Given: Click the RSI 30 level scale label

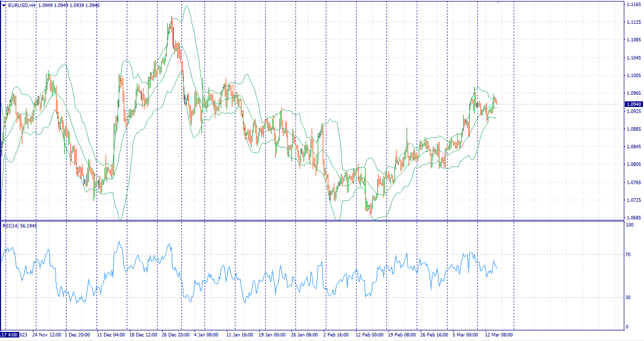Looking at the screenshot, I should tap(628, 297).
